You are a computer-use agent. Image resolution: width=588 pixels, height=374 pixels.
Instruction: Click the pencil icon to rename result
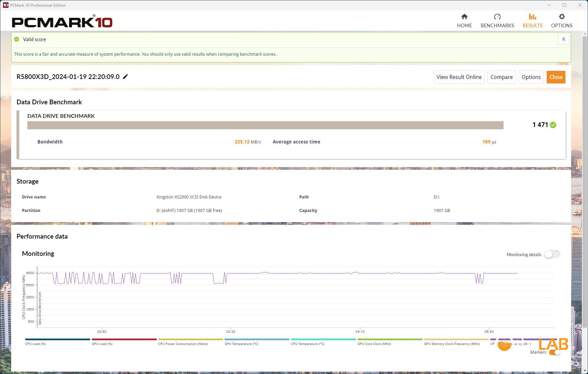(x=125, y=77)
